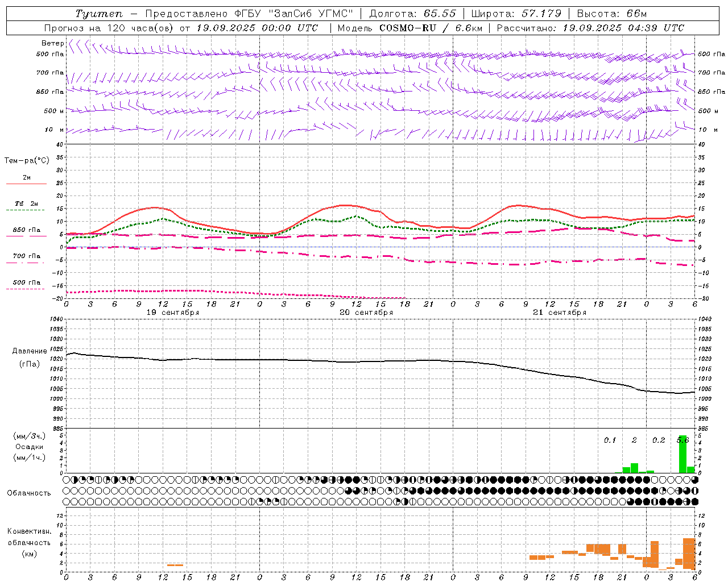This screenshot has width=728, height=582.
Task: Click the '(гПа)' pressure unit label
Action: [x=30, y=364]
